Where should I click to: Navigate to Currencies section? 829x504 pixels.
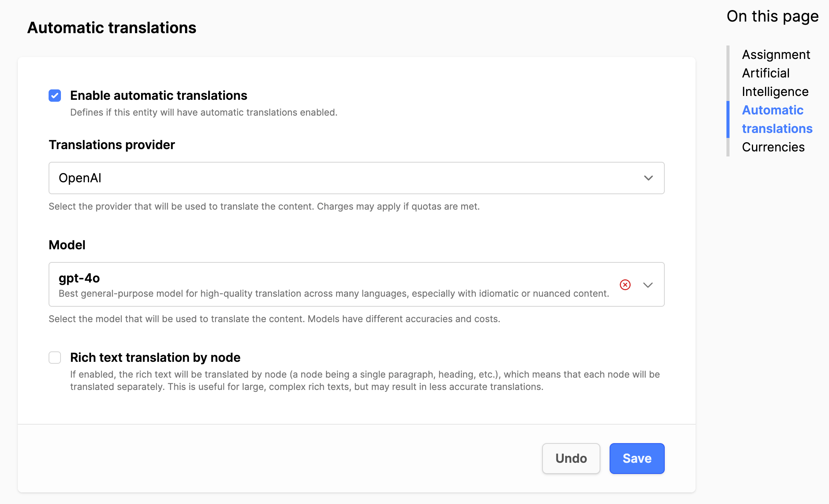click(773, 147)
